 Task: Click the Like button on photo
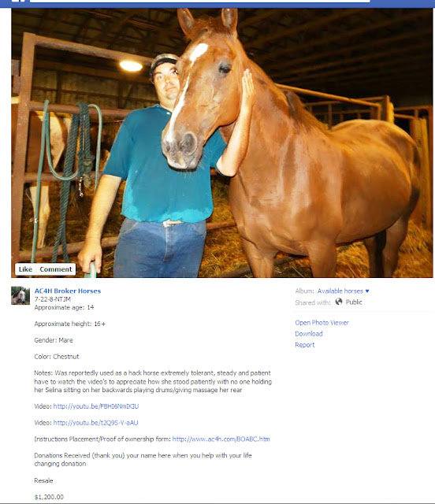tap(25, 269)
